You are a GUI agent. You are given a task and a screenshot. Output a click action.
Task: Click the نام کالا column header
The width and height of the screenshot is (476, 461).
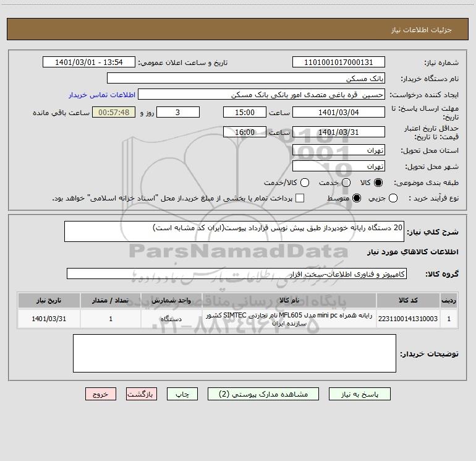click(x=289, y=300)
